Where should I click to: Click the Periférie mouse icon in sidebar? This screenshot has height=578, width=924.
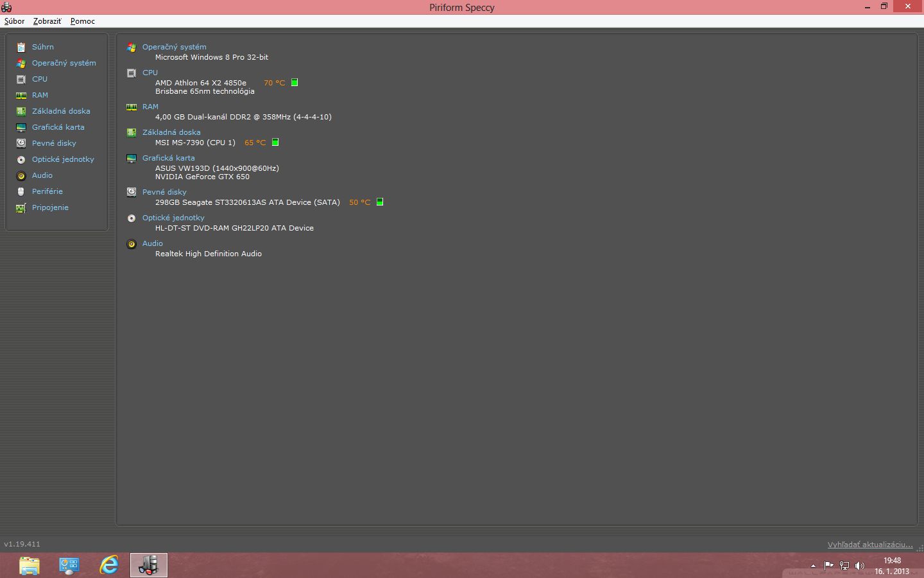[x=21, y=191]
